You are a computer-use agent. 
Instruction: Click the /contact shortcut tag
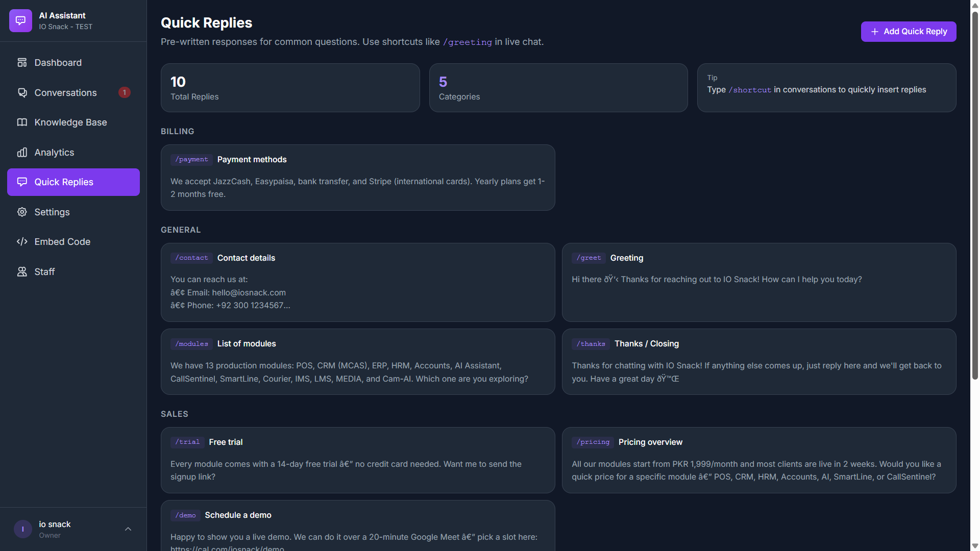191,258
